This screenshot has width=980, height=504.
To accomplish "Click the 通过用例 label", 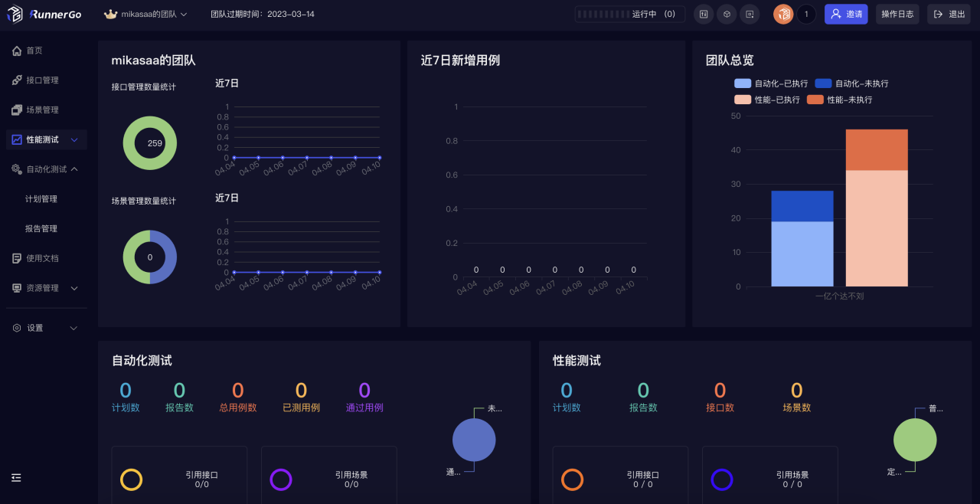I will point(364,408).
